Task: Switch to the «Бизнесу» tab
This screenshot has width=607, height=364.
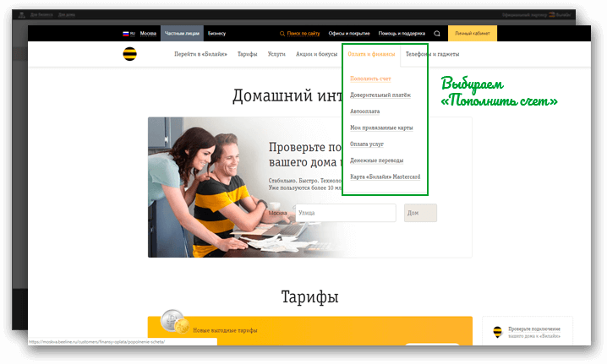Action: [x=216, y=34]
